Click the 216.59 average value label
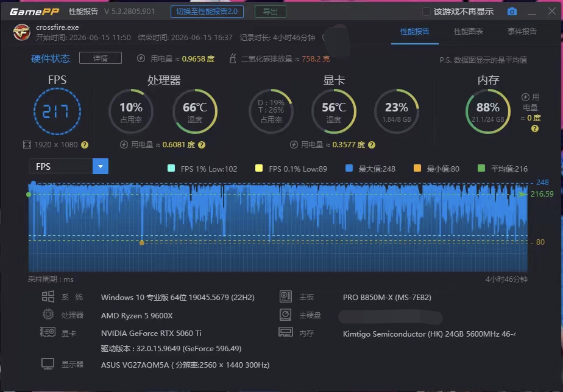This screenshot has width=563, height=392. pyautogui.click(x=542, y=194)
